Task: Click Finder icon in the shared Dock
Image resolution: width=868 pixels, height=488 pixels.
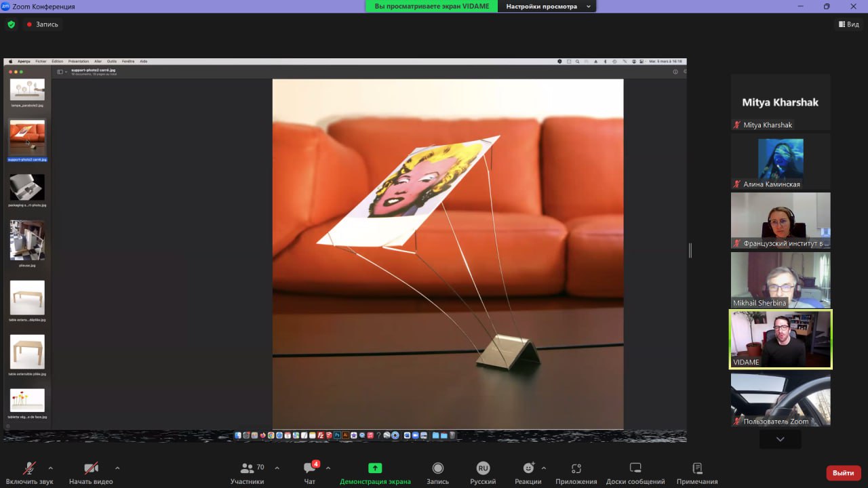Action: tap(238, 435)
